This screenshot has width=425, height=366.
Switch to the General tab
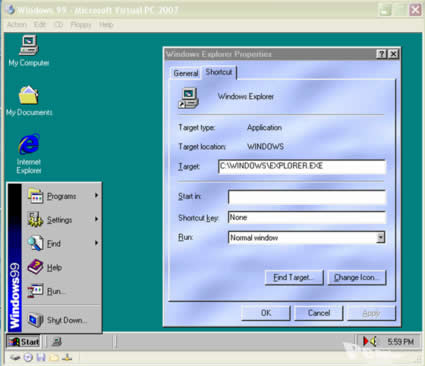click(186, 73)
